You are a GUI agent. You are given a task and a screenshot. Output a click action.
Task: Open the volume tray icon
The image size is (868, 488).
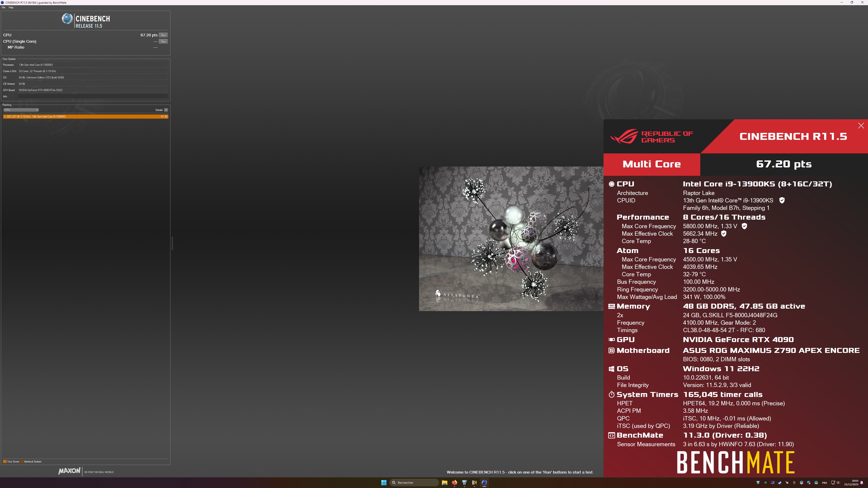point(838,483)
